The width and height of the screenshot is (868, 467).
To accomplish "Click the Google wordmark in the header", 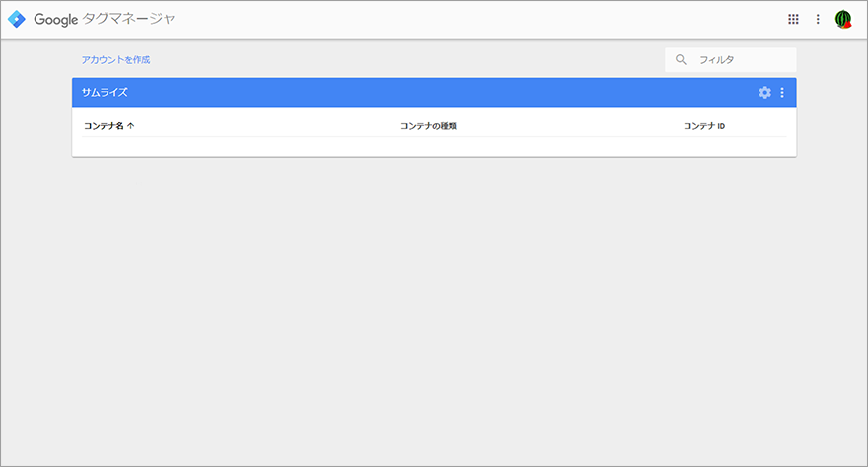I will coord(56,20).
